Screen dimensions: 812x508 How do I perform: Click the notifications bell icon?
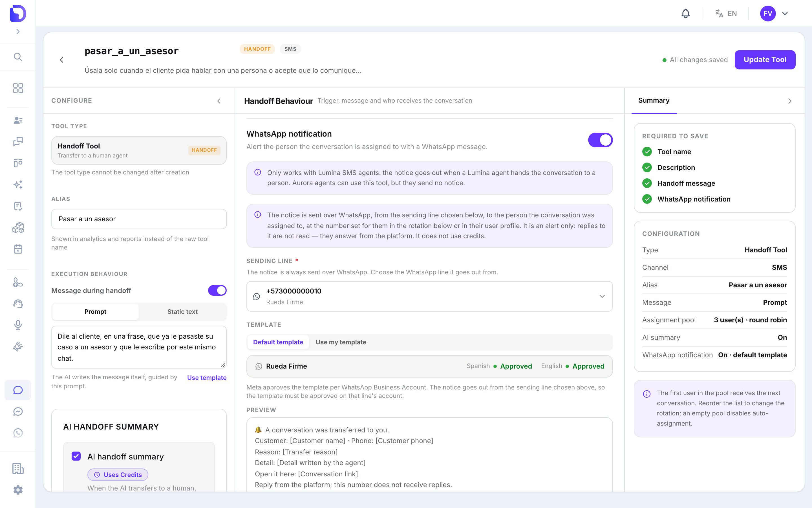coord(685,14)
